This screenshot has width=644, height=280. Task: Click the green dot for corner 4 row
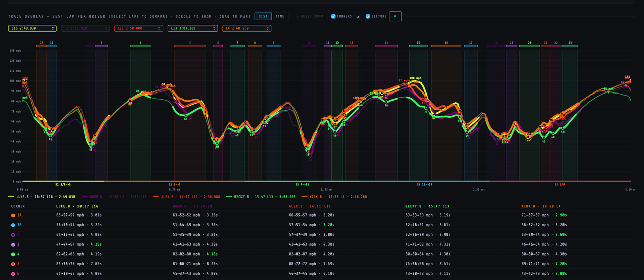click(13, 254)
